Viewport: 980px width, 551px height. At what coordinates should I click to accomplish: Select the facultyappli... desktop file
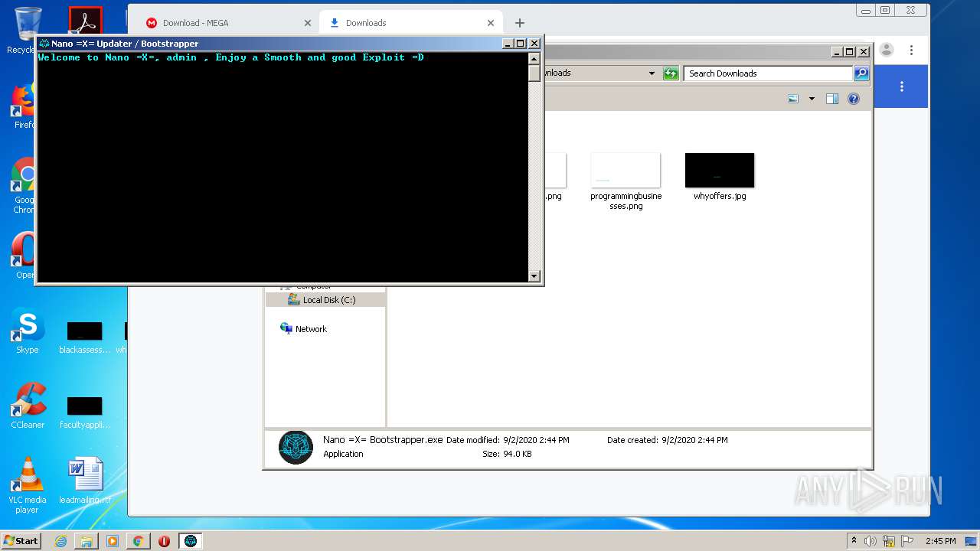[85, 413]
